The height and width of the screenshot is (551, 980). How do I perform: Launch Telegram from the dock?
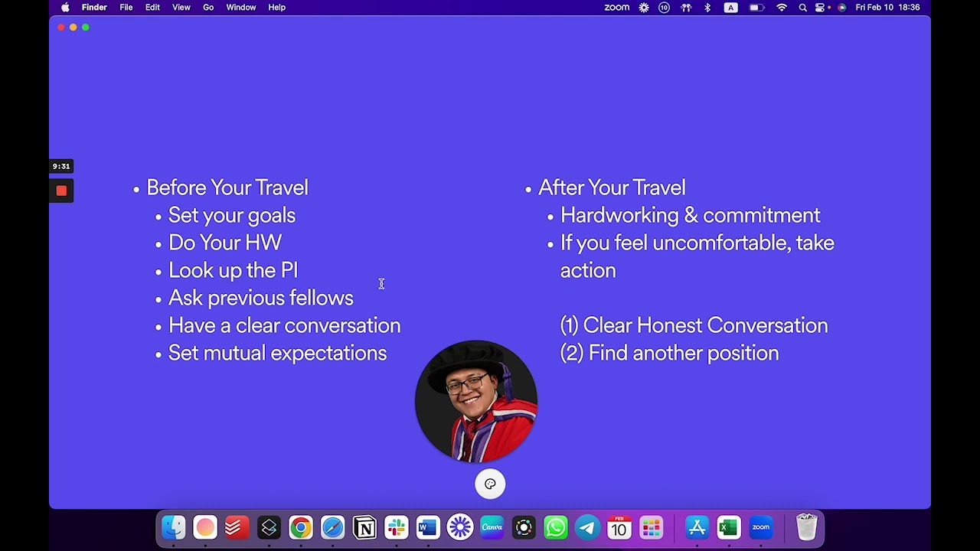587,527
